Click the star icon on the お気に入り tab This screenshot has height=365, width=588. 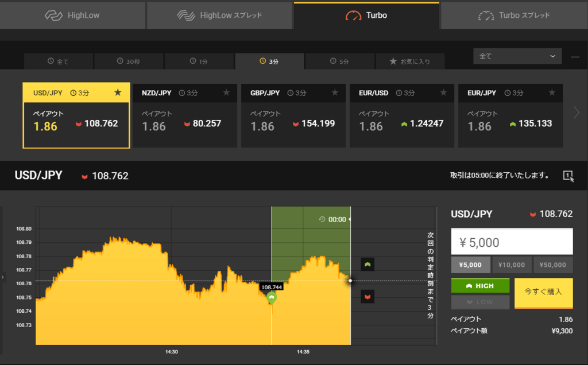[x=392, y=61]
